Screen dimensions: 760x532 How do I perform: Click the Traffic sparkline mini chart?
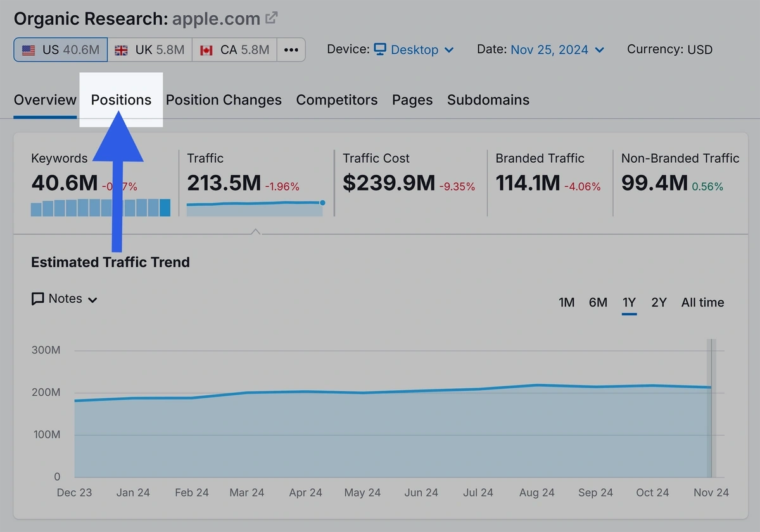pyautogui.click(x=256, y=208)
